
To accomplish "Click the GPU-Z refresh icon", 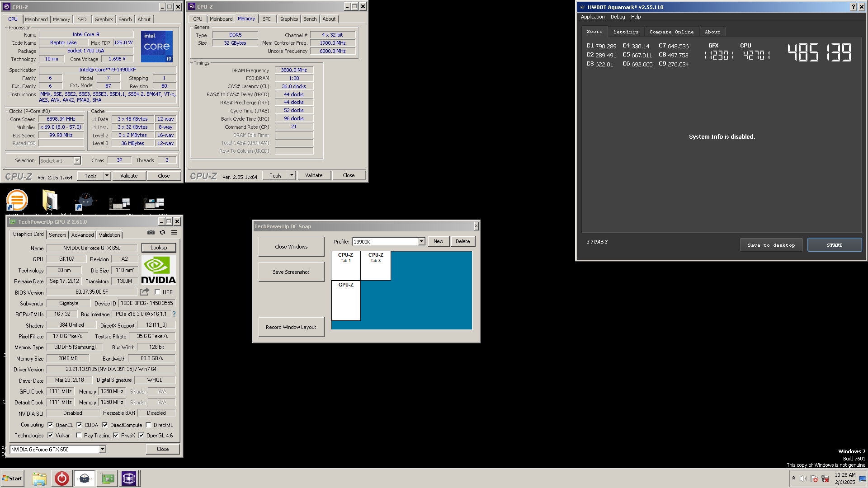I will pos(162,233).
